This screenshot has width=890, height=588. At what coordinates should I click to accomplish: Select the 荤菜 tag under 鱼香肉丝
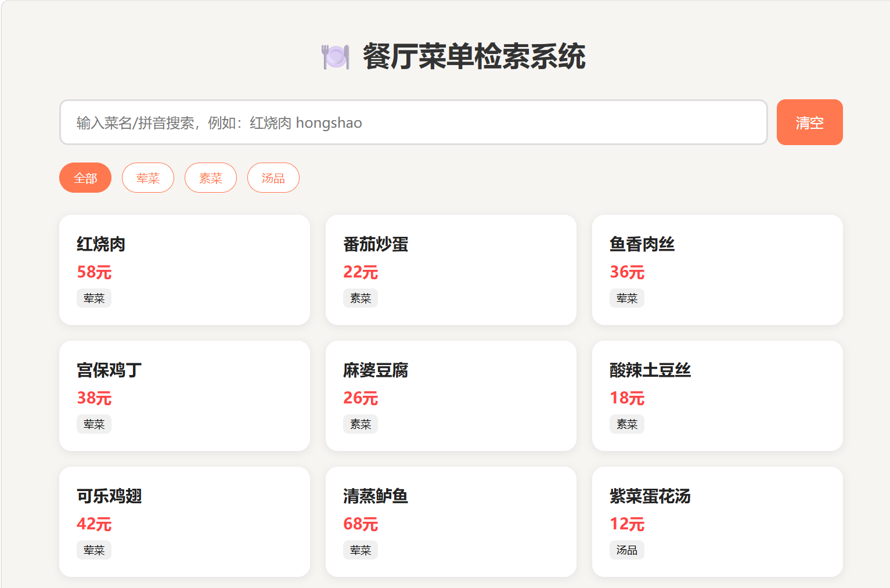(x=627, y=298)
